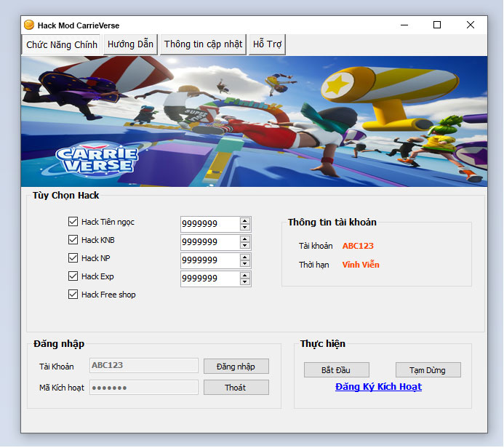Uncheck the Hack KNB checkbox

click(73, 240)
